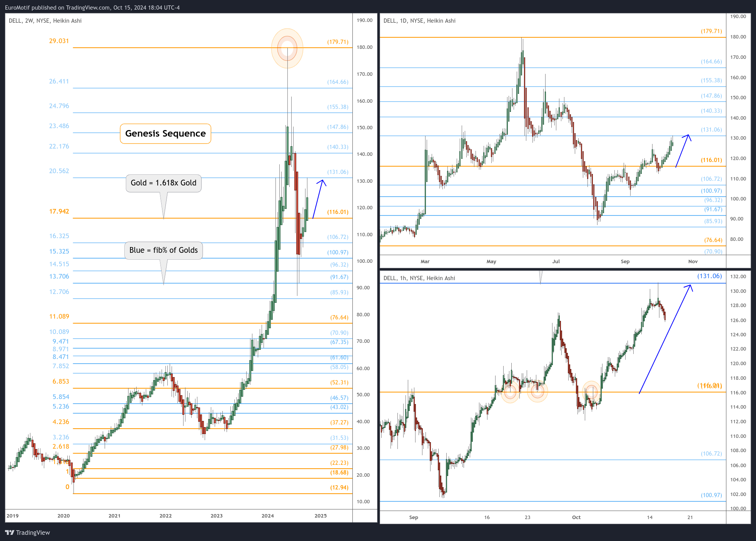756x541 pixels.
Task: Click the 'Nov' label on the 1D time axis
Action: coord(693,262)
